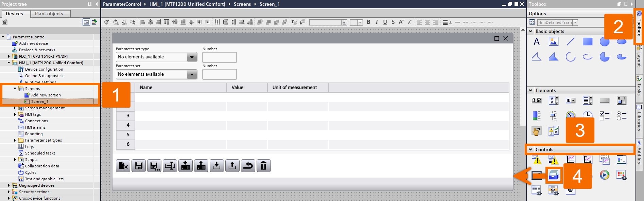Toggle Italic formatting
The image size is (644, 201).
point(377,22)
